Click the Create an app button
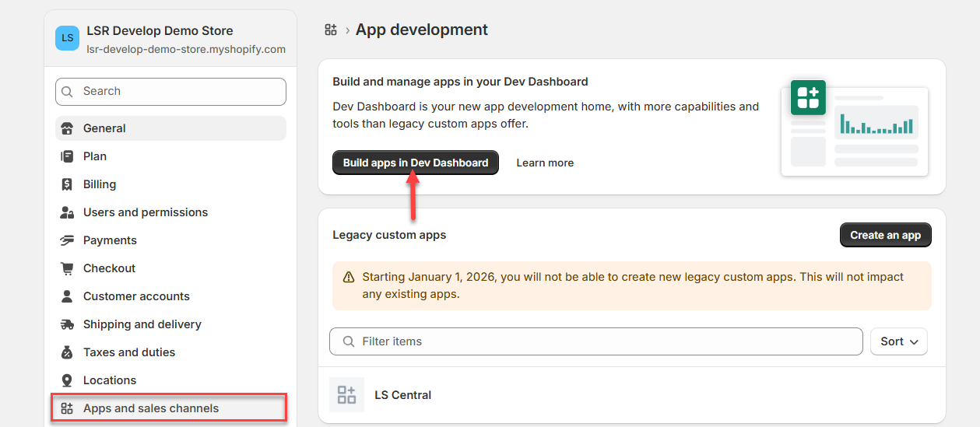 (x=885, y=235)
